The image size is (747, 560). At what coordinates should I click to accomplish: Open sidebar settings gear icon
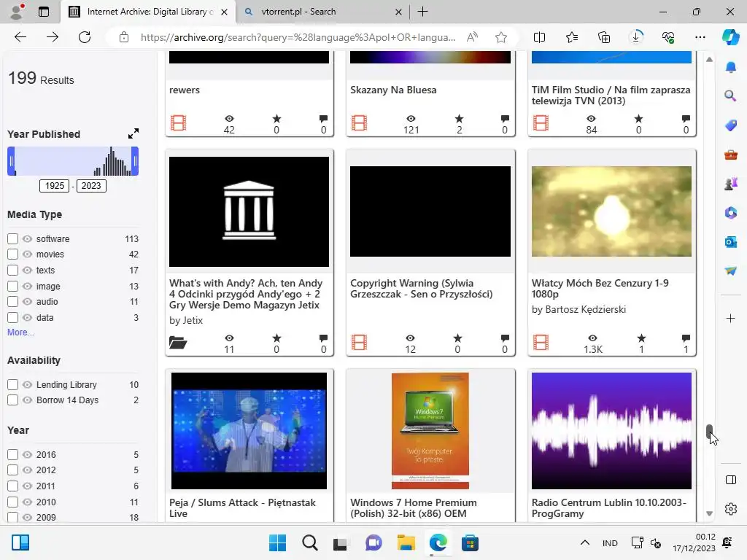pyautogui.click(x=730, y=508)
